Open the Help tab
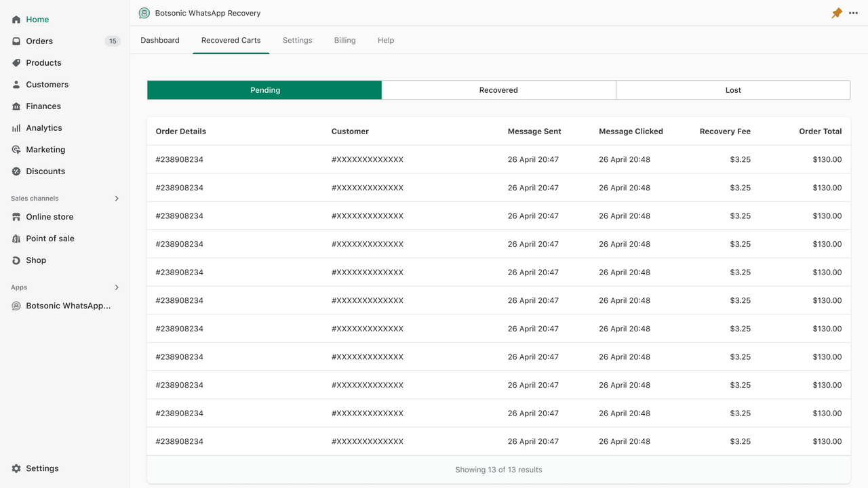Viewport: 868px width, 488px height. point(386,40)
